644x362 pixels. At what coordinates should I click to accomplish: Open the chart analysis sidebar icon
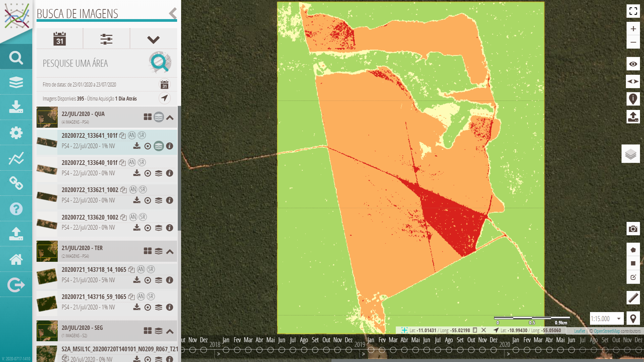(16, 158)
